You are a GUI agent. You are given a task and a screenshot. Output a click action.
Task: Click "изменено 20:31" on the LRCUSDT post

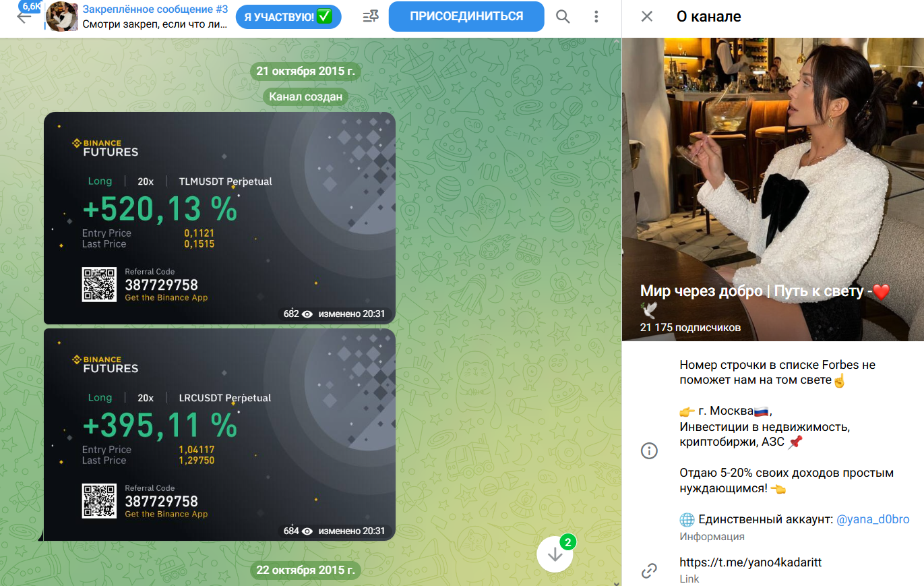pos(352,531)
